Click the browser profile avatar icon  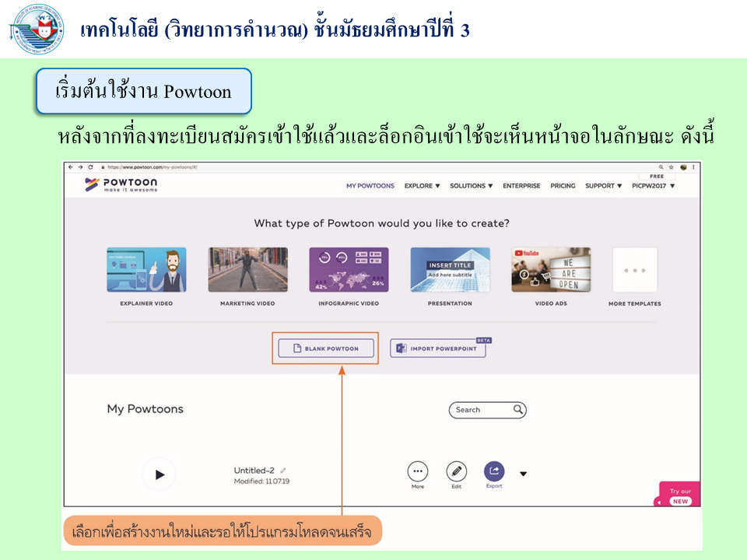(x=683, y=167)
